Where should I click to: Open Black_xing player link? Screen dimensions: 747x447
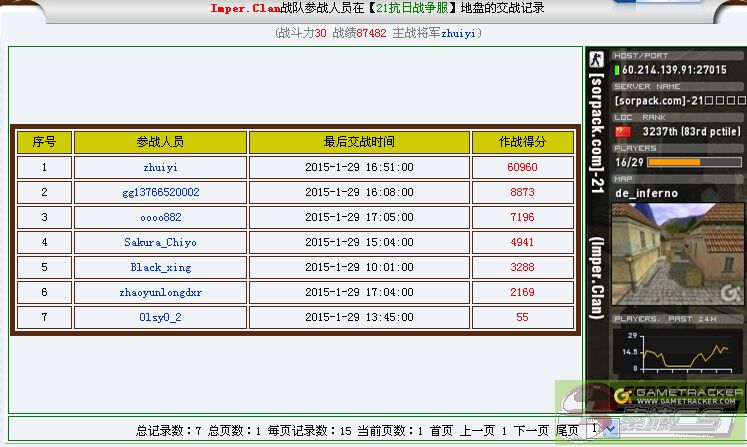pyautogui.click(x=160, y=268)
